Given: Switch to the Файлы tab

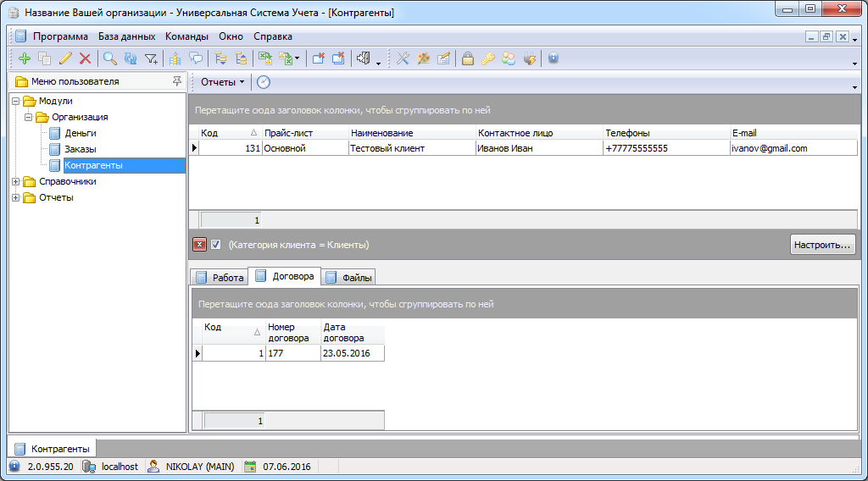Looking at the screenshot, I should pos(348,278).
